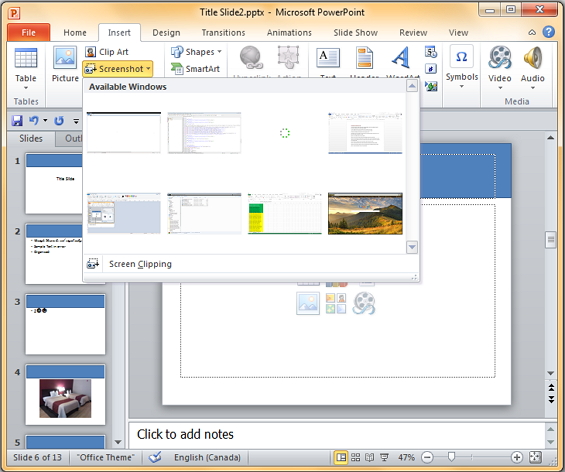Viewport: 565px width, 472px height.
Task: Switch to Reading view
Action: pos(370,457)
